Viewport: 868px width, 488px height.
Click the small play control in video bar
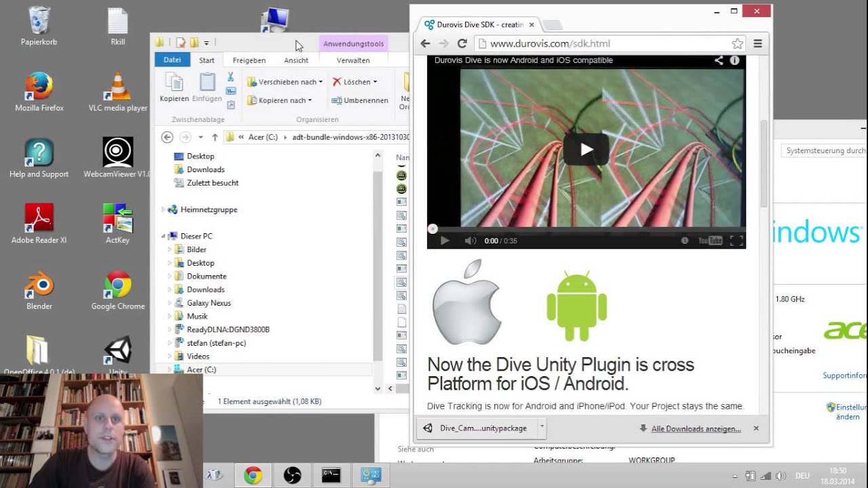444,241
